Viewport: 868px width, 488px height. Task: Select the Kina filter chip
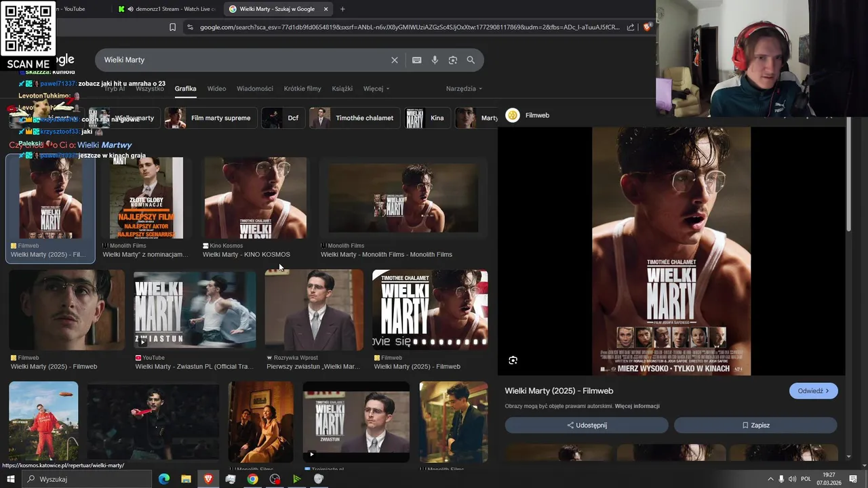point(427,118)
